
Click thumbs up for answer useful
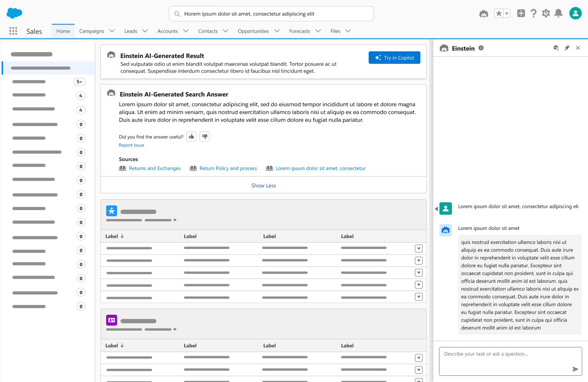point(191,137)
